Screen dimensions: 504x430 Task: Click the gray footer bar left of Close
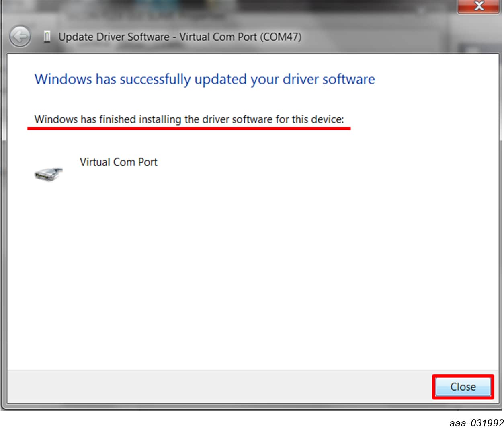(x=217, y=387)
